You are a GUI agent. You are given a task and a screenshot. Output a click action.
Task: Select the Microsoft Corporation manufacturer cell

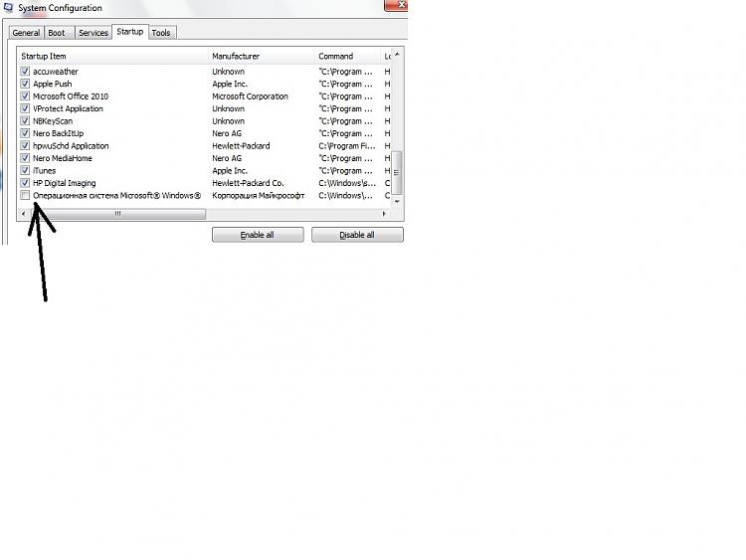251,96
